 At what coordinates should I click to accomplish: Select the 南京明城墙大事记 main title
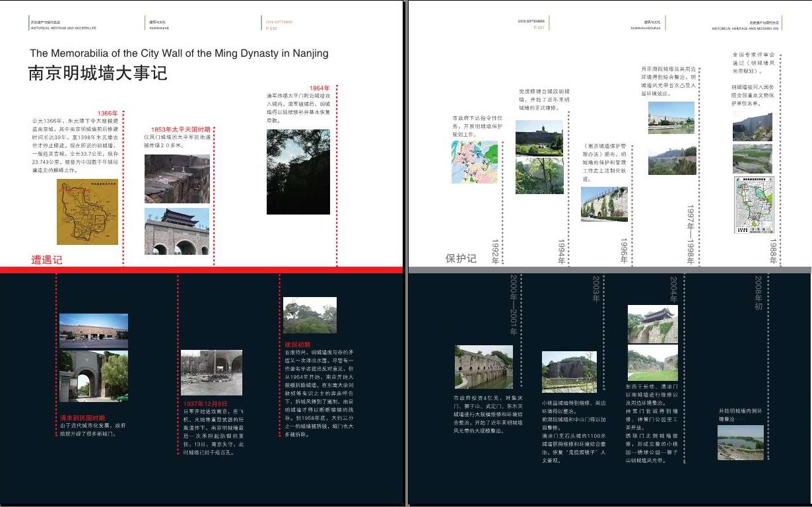pos(97,73)
